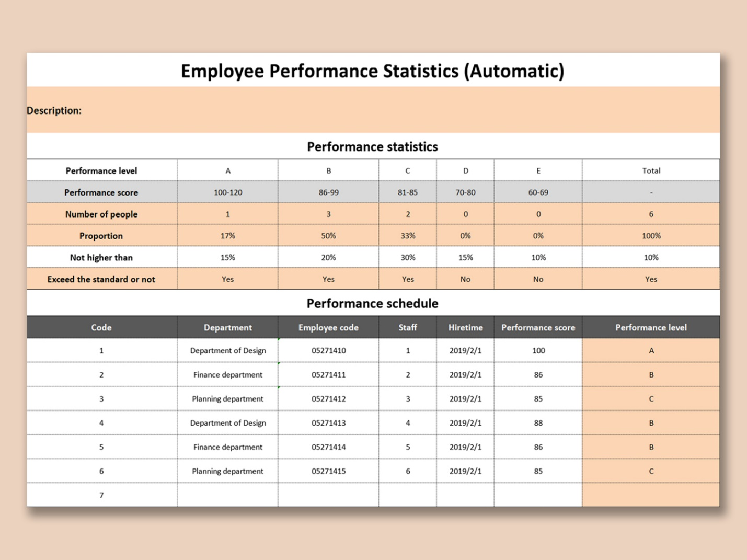Click the Exceed the standard or not label
This screenshot has height=560, width=747.
point(101,279)
